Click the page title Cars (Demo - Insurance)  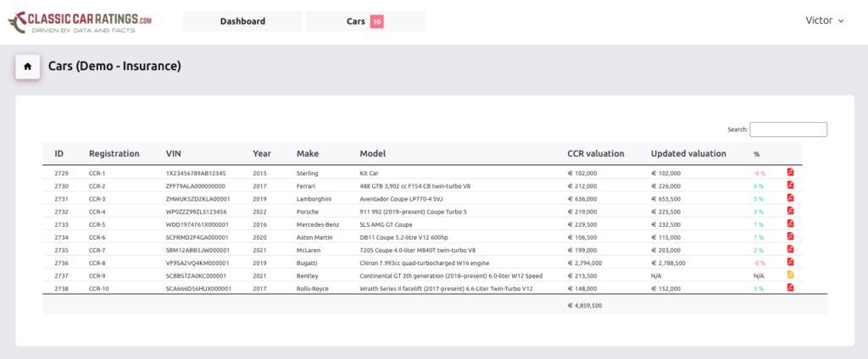point(114,66)
